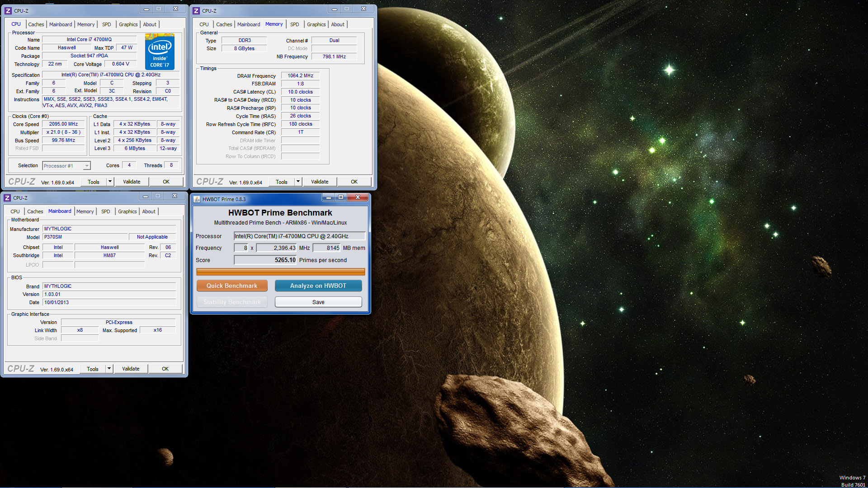Image resolution: width=868 pixels, height=488 pixels.
Task: Switch to Caches tab in CPU window
Action: 36,24
